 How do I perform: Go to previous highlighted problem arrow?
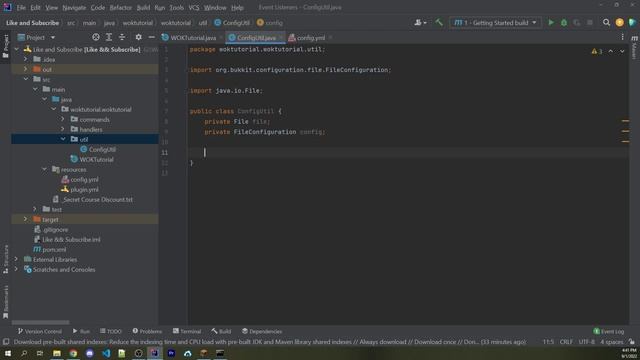(611, 51)
